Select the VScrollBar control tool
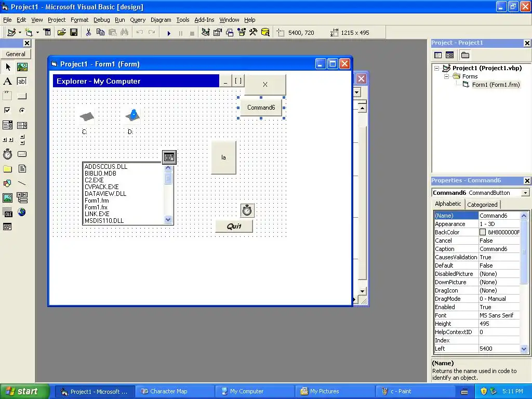This screenshot has width=532, height=399. pos(22,140)
